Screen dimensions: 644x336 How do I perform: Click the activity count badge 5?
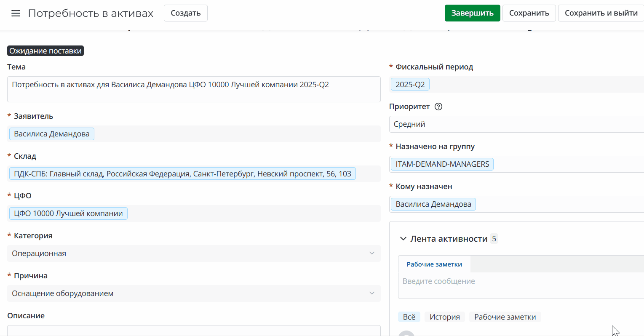(494, 239)
